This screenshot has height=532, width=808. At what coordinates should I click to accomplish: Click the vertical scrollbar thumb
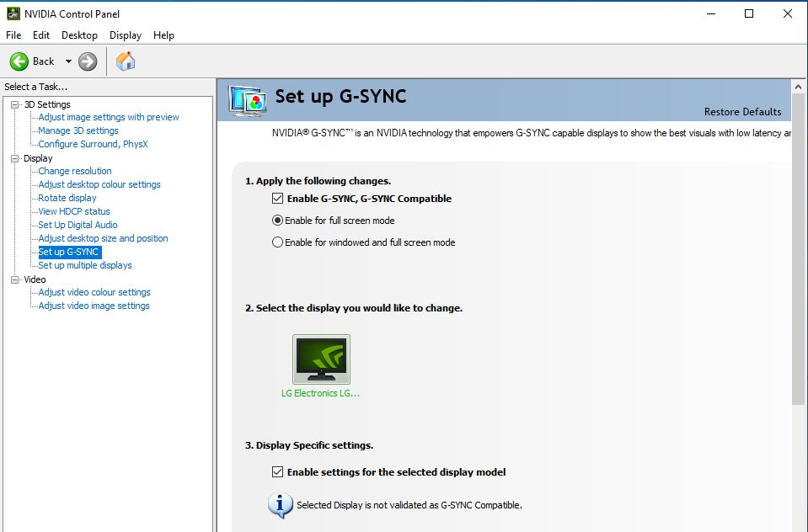point(798,248)
